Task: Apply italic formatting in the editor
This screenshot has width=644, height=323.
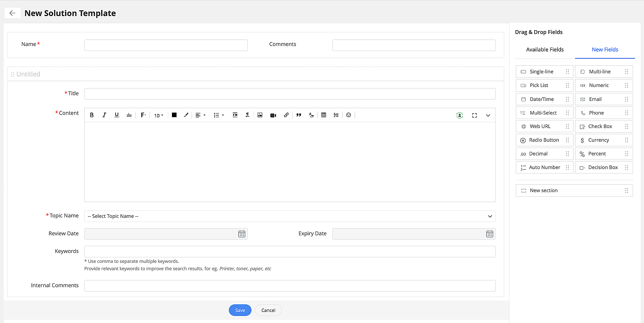Action: pyautogui.click(x=104, y=115)
